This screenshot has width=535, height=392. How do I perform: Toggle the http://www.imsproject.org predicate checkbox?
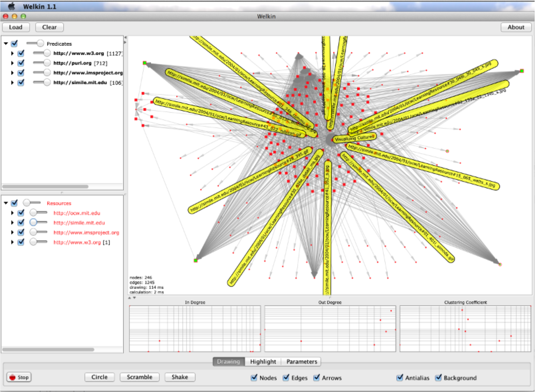click(21, 73)
